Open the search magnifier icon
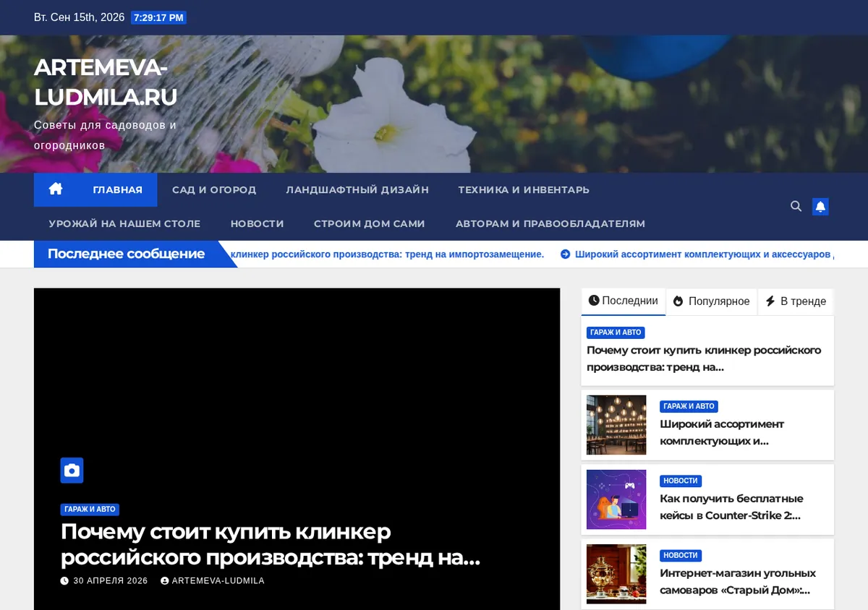Screen dimensions: 868x610 coord(796,207)
